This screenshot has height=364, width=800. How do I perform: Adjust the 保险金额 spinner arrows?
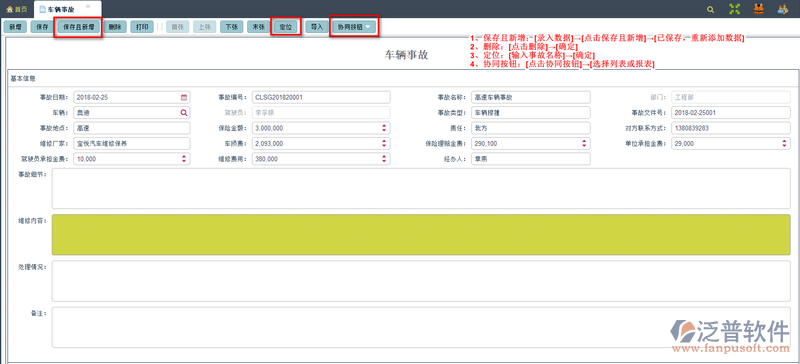point(384,128)
